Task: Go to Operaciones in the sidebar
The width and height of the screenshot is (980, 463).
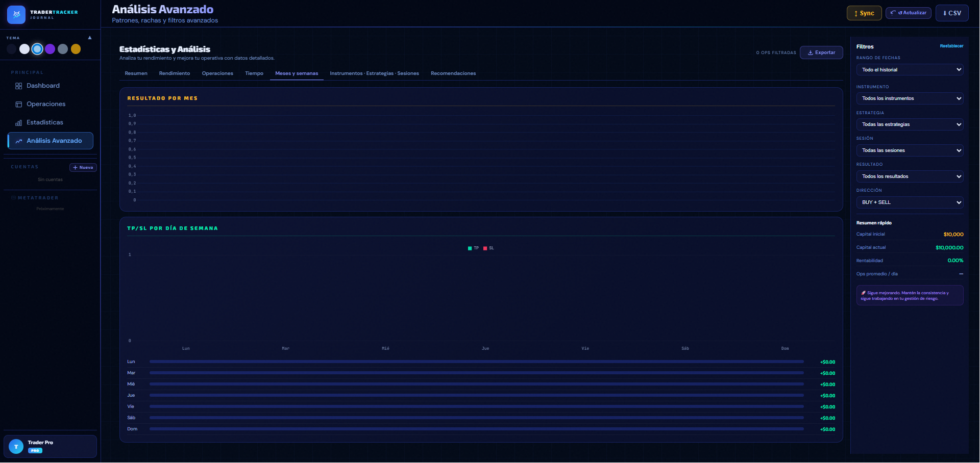Action: (50, 104)
